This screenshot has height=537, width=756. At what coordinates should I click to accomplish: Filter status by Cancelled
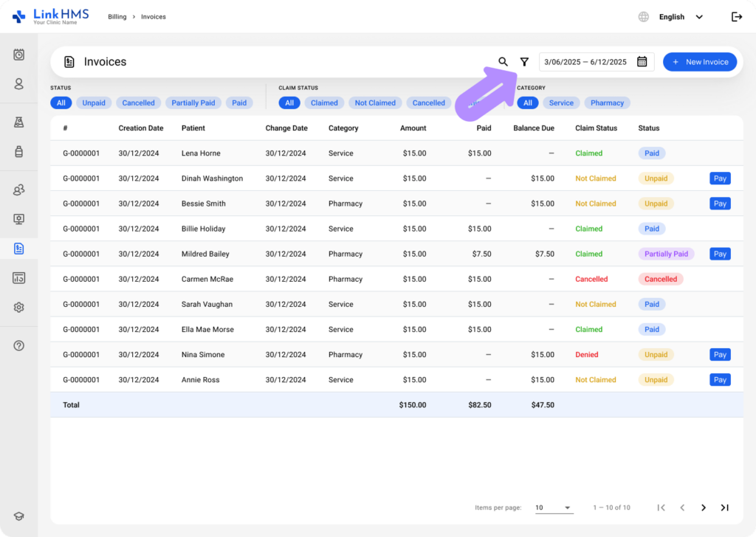138,103
